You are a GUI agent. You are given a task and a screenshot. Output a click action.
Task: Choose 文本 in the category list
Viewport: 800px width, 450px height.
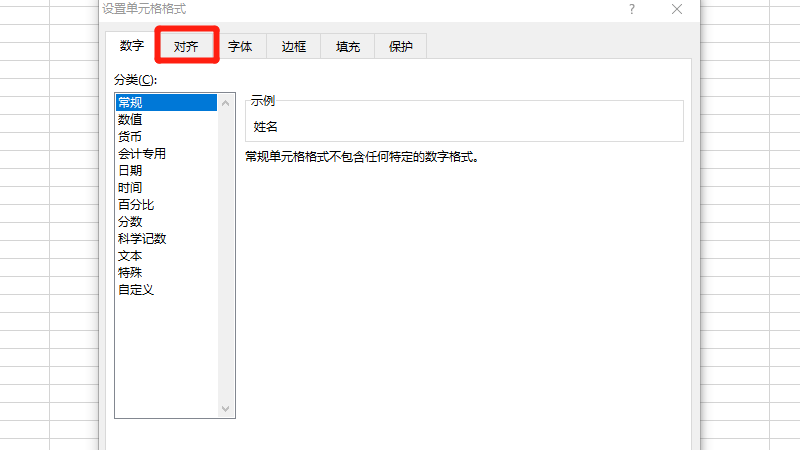pos(130,255)
